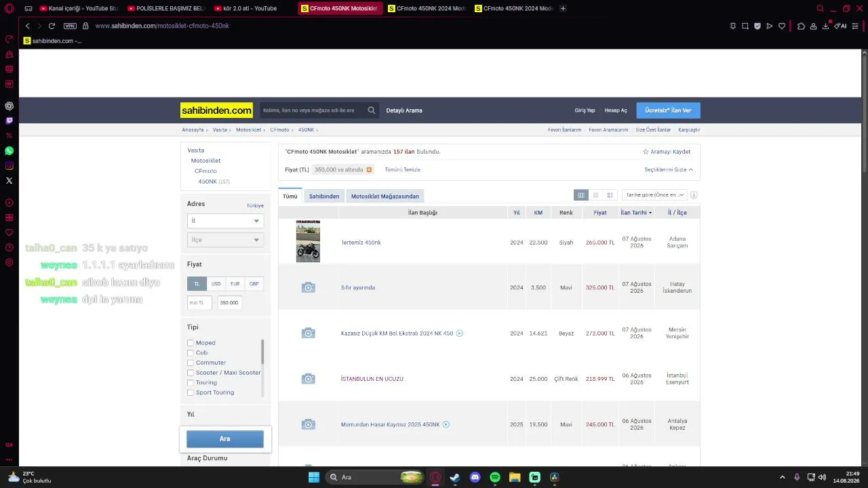Click the VPN badge in address bar
Image resolution: width=868 pixels, height=488 pixels.
point(70,26)
